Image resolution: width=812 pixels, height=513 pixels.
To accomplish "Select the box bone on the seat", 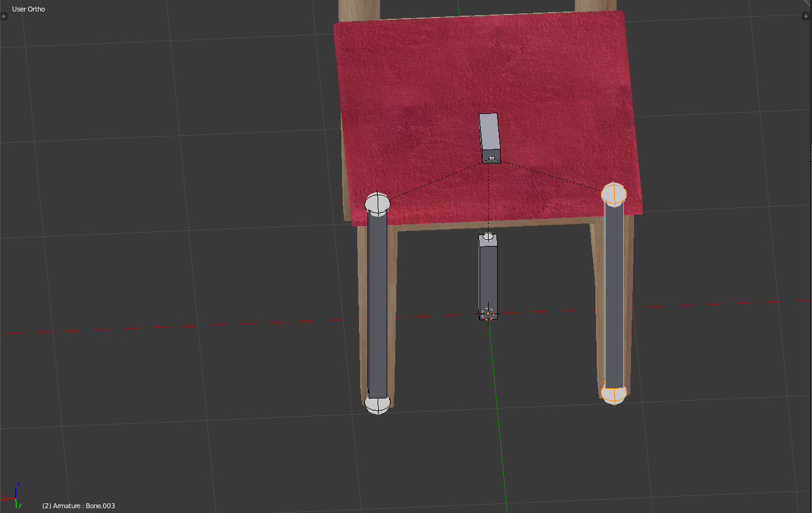I will (489, 131).
